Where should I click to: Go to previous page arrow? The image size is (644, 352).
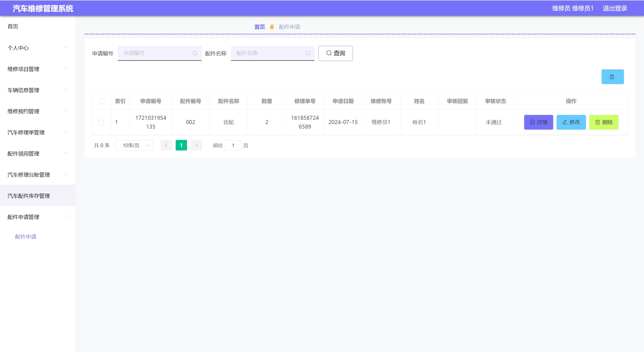[x=166, y=145]
